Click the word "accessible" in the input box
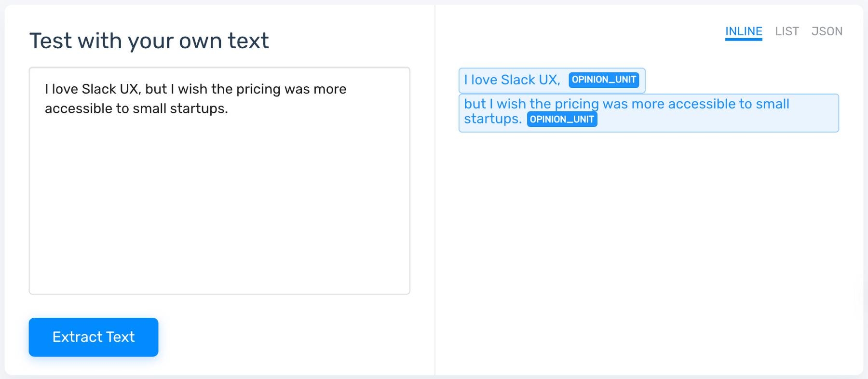868x379 pixels. tap(79, 108)
